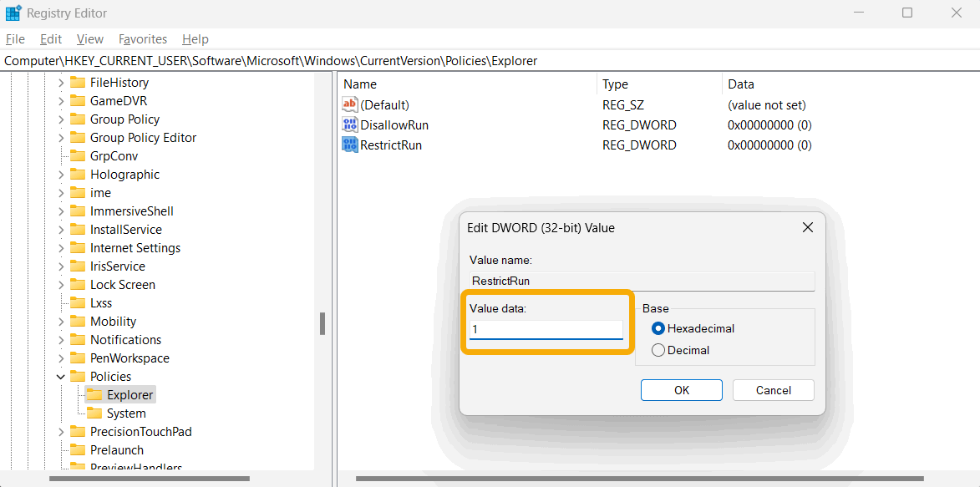The image size is (980, 487).
Task: Cancel the Edit DWORD dialog
Action: (x=773, y=390)
